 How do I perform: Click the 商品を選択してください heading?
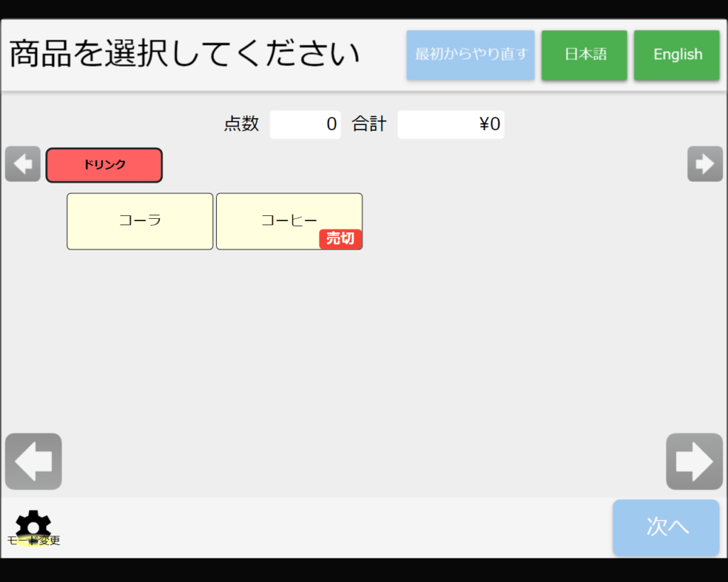point(185,55)
